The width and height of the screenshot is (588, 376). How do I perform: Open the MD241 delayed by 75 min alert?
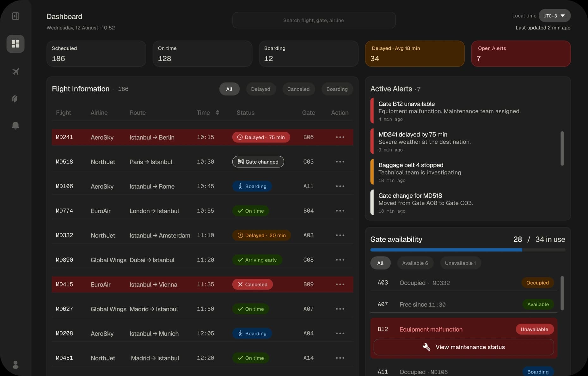coord(465,141)
